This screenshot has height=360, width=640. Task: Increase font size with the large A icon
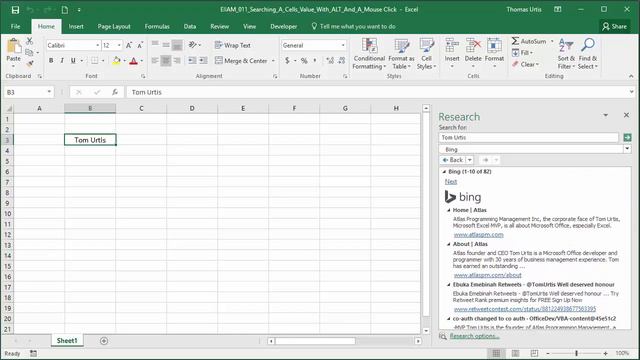tap(129, 45)
